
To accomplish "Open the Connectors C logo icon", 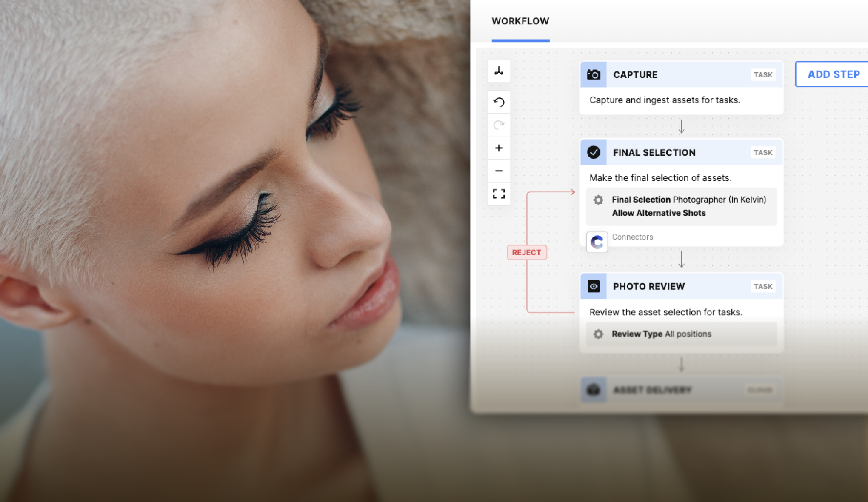I will [x=597, y=242].
